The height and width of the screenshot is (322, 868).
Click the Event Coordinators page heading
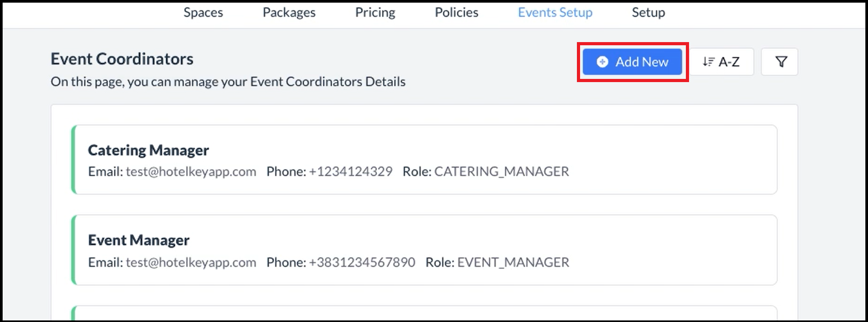(122, 59)
